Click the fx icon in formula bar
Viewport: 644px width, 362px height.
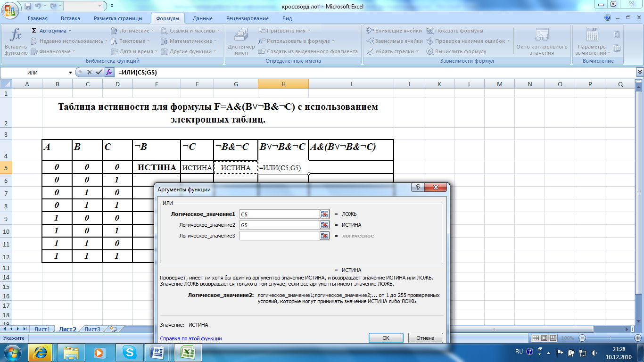click(x=109, y=72)
